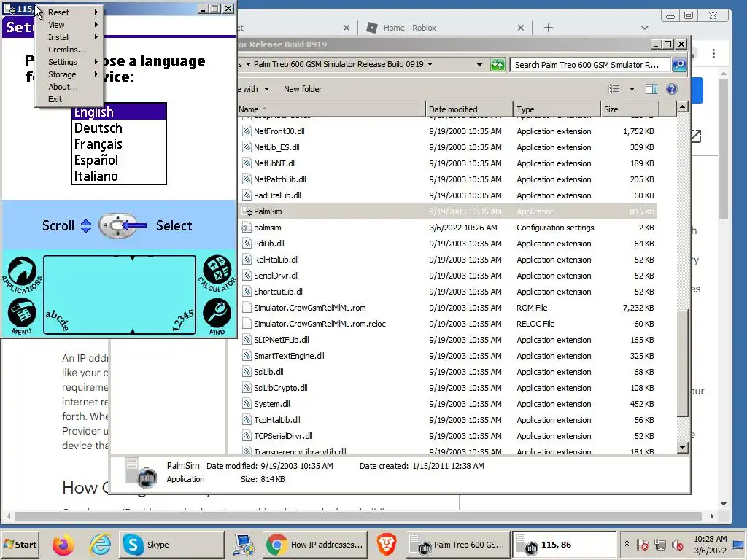Open the Storage submenu
Screen dimensions: 747x560
[x=69, y=74]
